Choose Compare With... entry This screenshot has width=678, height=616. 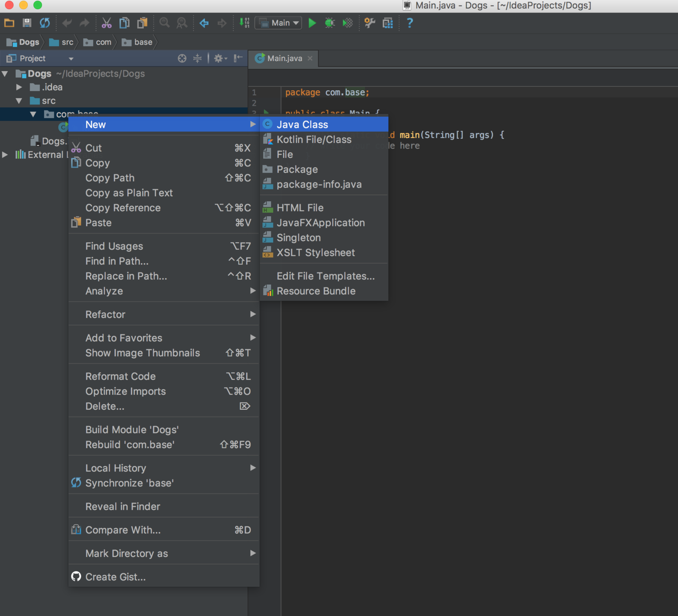click(x=164, y=530)
